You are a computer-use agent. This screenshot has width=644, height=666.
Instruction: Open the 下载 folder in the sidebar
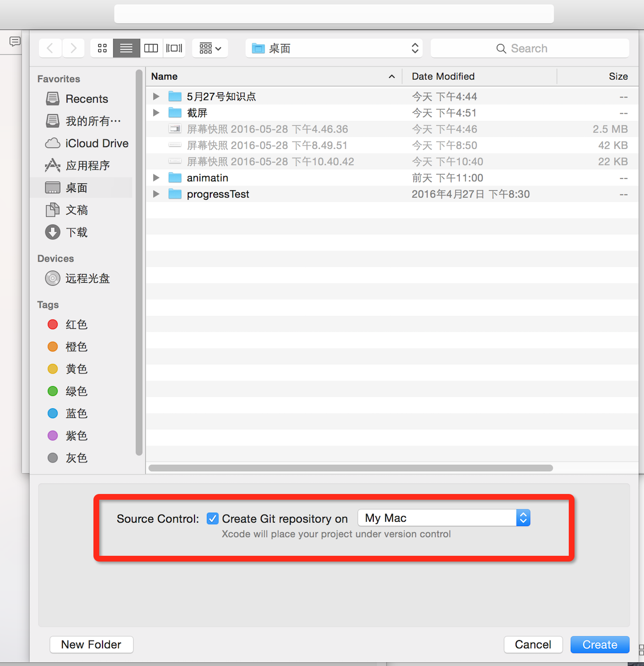[x=78, y=232]
